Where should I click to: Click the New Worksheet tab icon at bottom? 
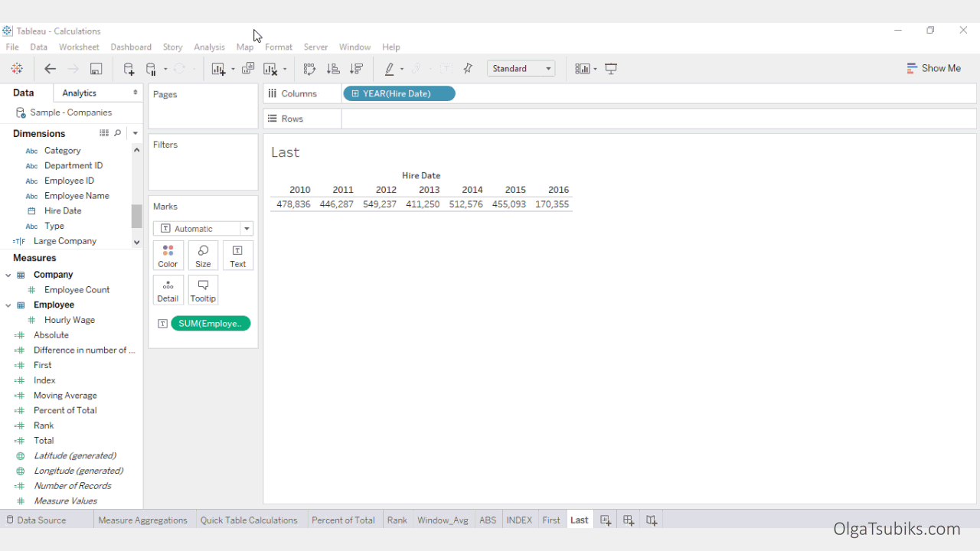[606, 520]
